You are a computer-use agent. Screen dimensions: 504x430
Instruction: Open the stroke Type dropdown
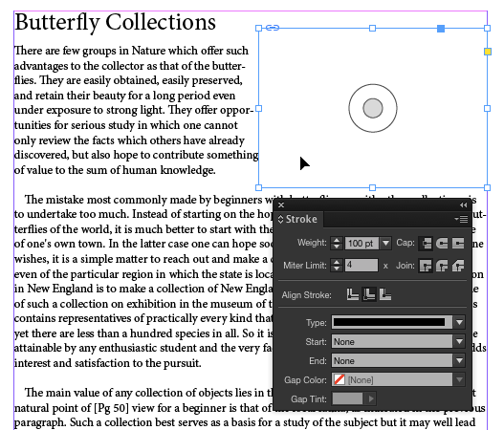(x=398, y=322)
